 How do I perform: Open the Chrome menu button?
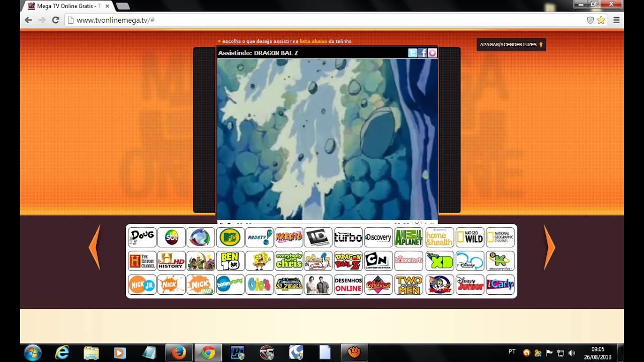tap(616, 20)
